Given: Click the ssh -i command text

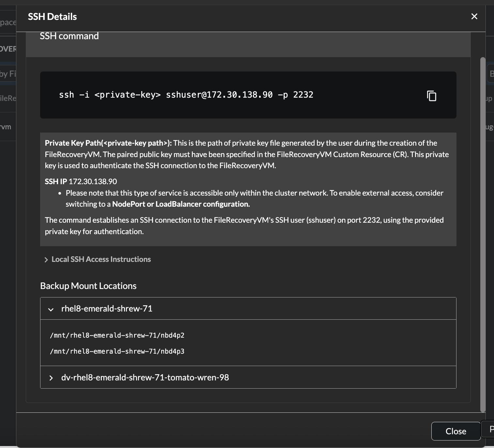Looking at the screenshot, I should point(186,95).
